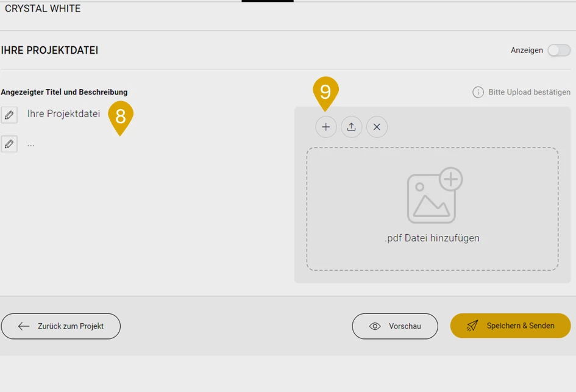Viewport: 576px width, 392px height.
Task: Click the pencil icon beside Ihre Projektdatei title
Action: click(9, 115)
